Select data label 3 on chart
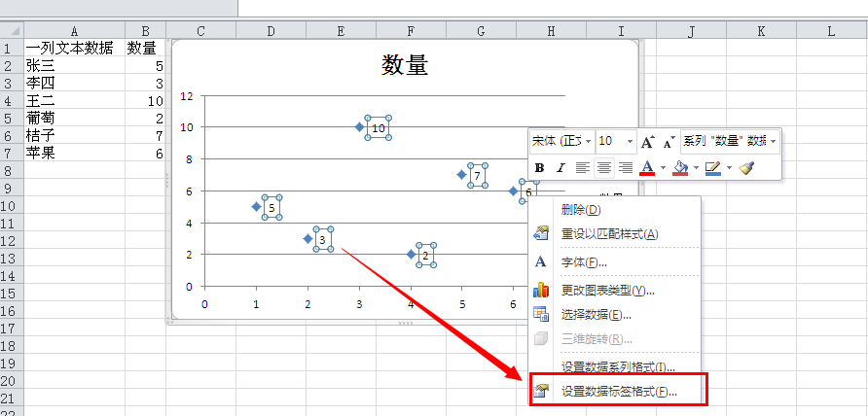This screenshot has height=416, width=868. (x=323, y=239)
